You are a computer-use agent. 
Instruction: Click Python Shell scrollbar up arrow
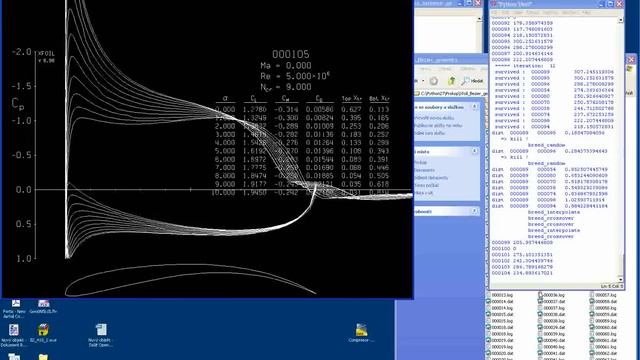point(621,20)
